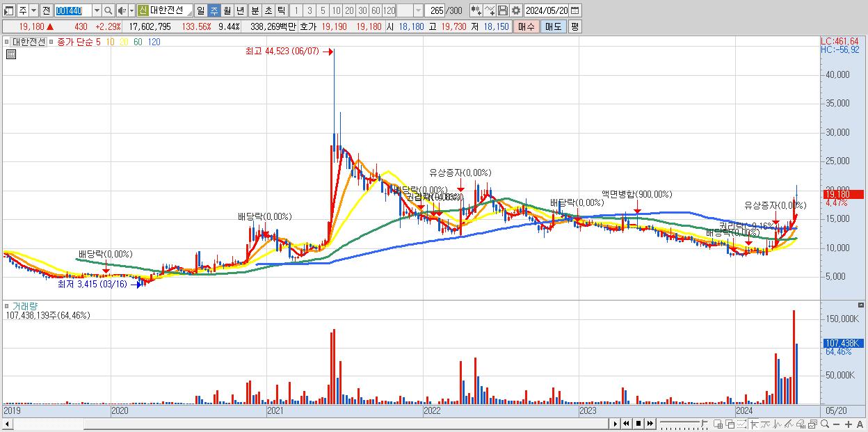Select second period 초 button
This screenshot has height=432, width=868.
point(268,10)
